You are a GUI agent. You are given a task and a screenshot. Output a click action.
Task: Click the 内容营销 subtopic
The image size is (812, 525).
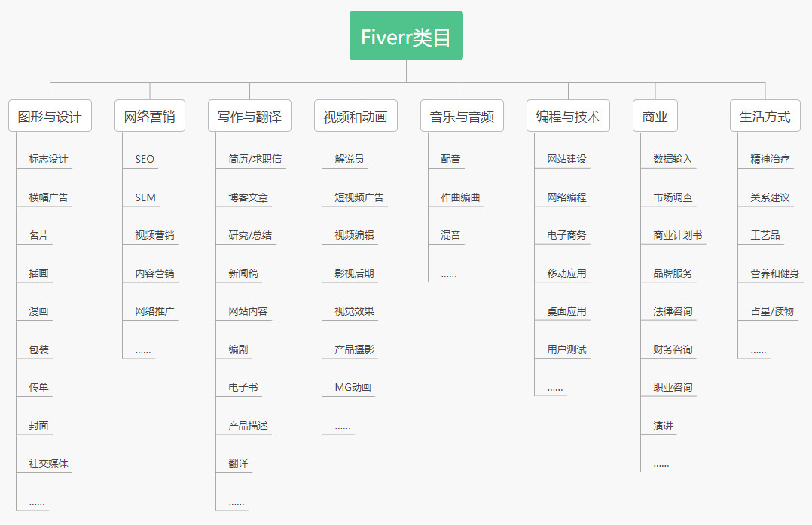pyautogui.click(x=154, y=273)
